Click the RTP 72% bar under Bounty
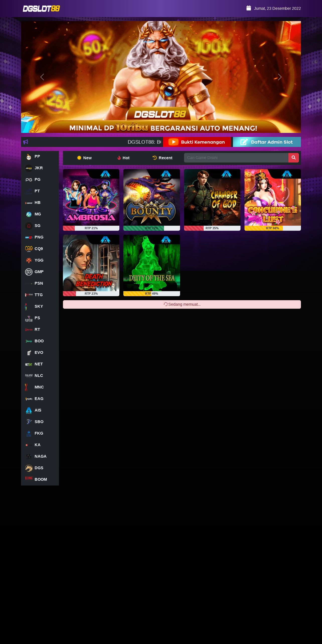 (152, 228)
